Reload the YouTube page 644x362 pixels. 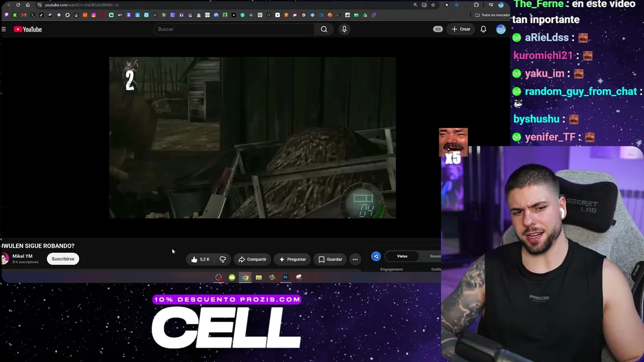click(18, 5)
